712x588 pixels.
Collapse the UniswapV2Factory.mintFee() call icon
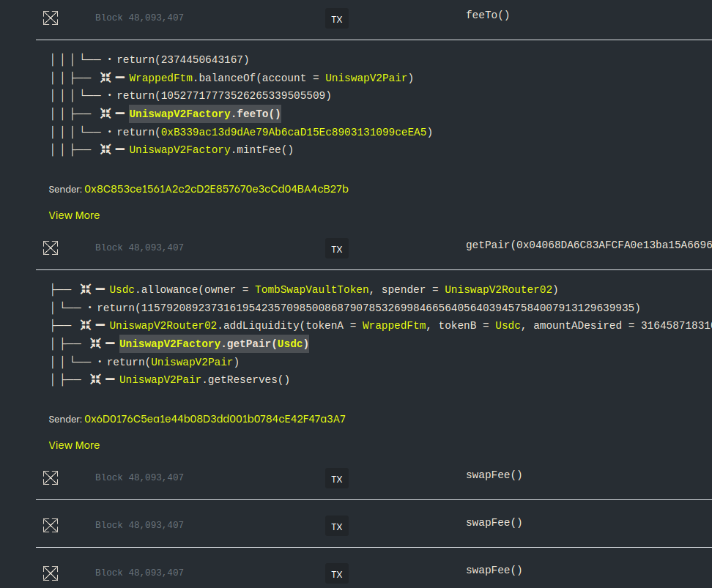pos(105,149)
